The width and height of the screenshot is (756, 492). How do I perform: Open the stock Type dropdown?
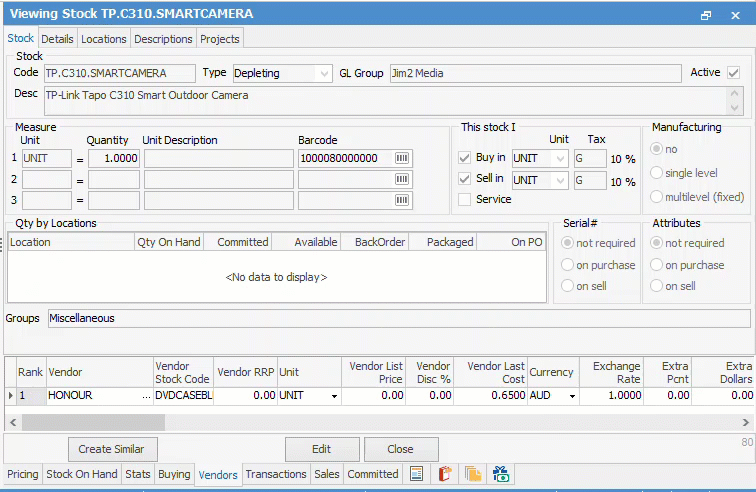pos(323,73)
